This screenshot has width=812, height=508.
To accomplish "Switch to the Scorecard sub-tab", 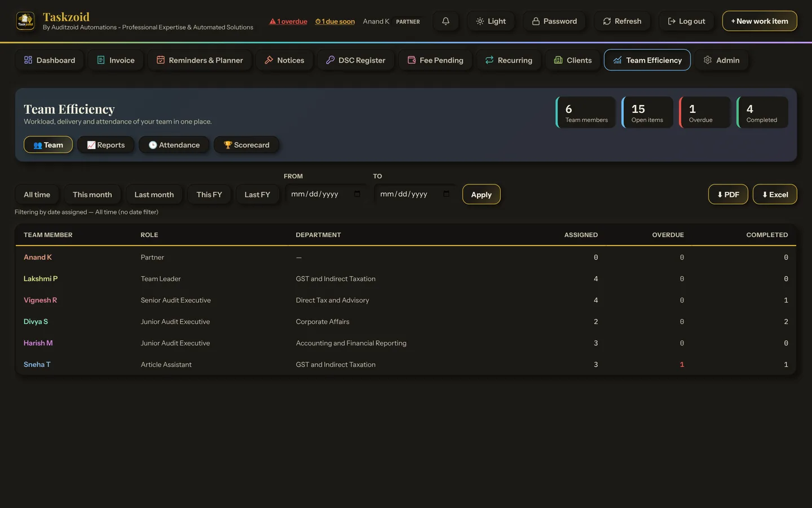I will point(246,144).
